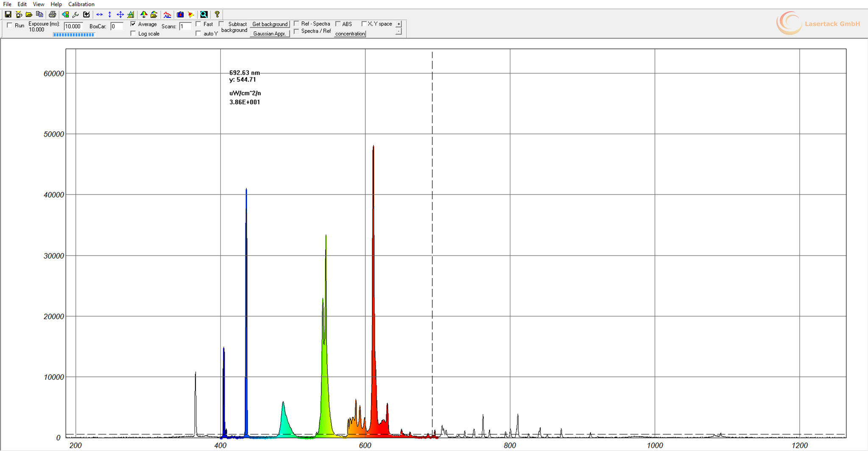
Task: Click the blue exposure progress bar
Action: pyautogui.click(x=74, y=35)
